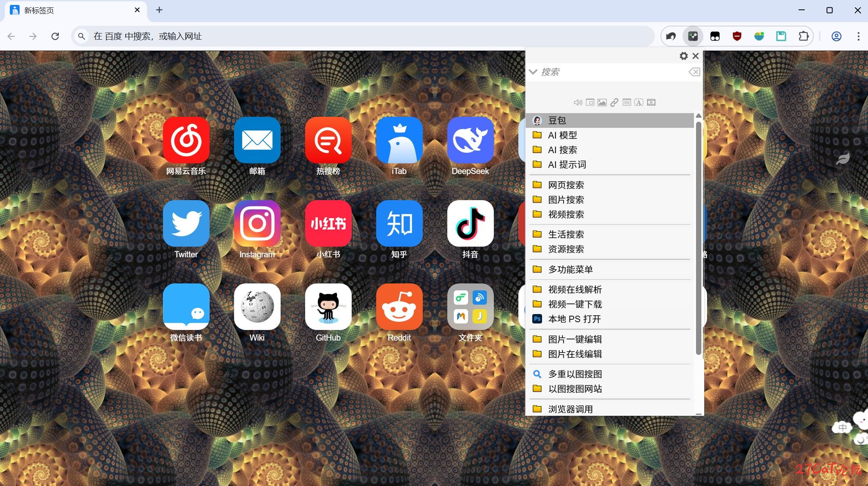This screenshot has height=486, width=868.
Task: Toggle the image context icon
Action: (602, 103)
